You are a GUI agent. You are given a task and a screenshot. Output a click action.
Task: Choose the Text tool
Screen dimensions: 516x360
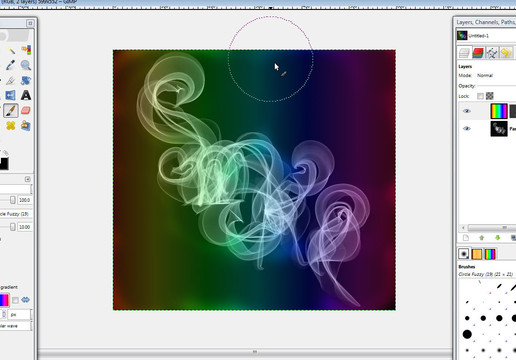tap(26, 95)
